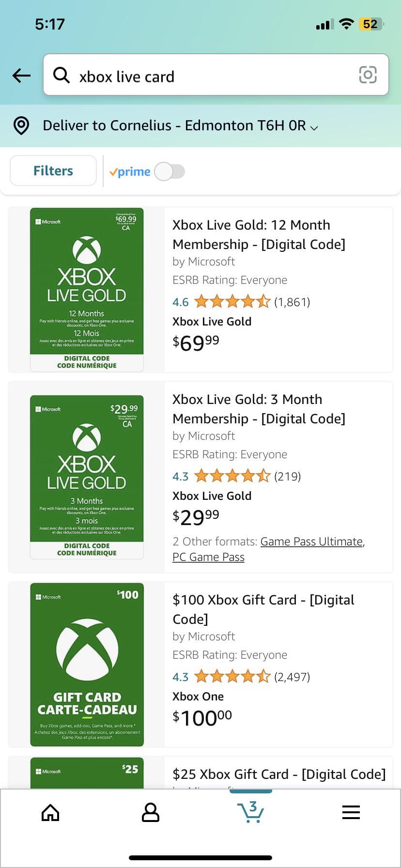Viewport: 401px width, 868px height.
Task: Open the $100 Xbox Gift Card image
Action: [87, 665]
